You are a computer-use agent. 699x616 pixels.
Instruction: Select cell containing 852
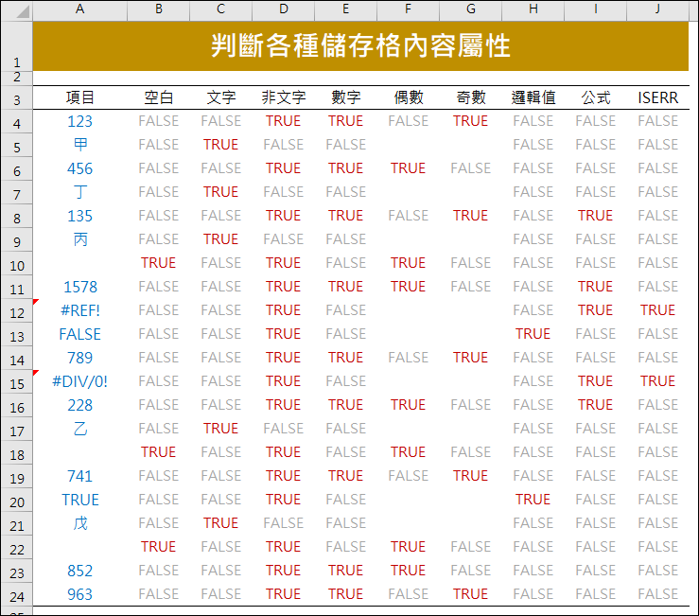[x=79, y=571]
